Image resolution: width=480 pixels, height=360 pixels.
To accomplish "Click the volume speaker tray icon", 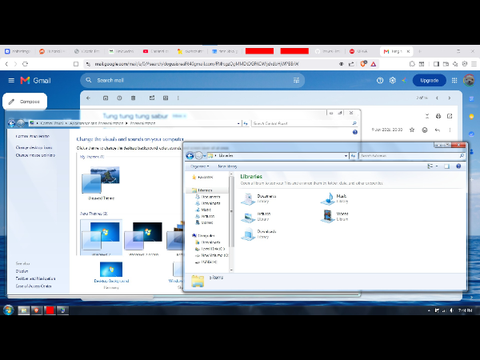I will [451, 310].
